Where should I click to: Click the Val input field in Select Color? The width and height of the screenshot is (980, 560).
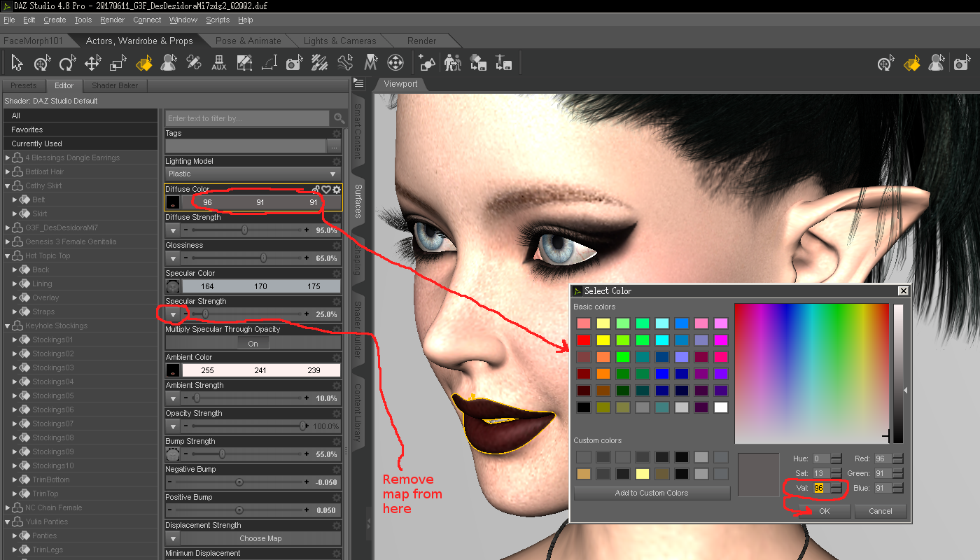pos(821,488)
